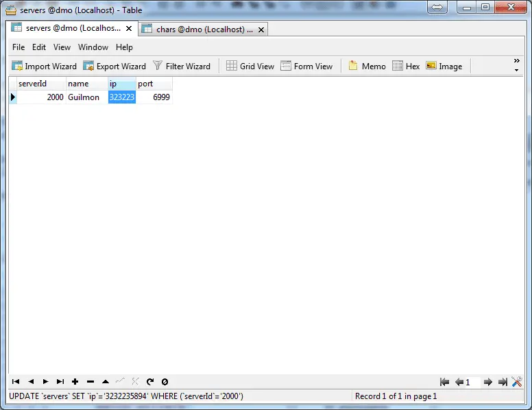This screenshot has width=532, height=410.
Task: Click the row indicator arrow
Action: (x=13, y=97)
